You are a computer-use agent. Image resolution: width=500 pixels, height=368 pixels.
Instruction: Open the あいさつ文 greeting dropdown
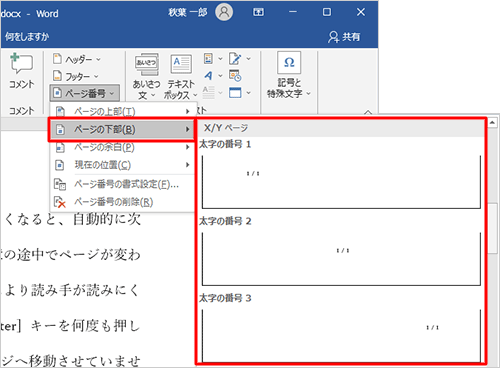[146, 77]
